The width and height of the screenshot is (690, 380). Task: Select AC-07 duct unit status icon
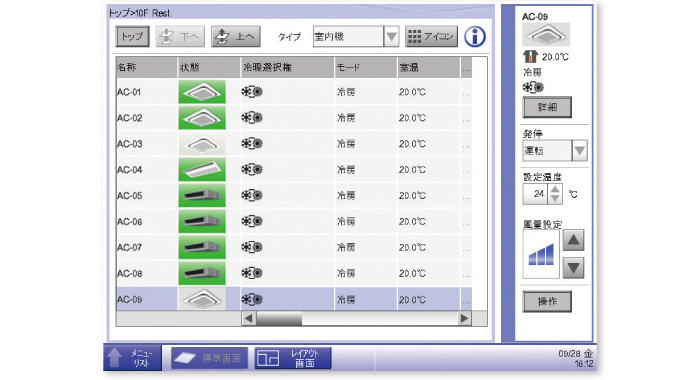tap(202, 247)
